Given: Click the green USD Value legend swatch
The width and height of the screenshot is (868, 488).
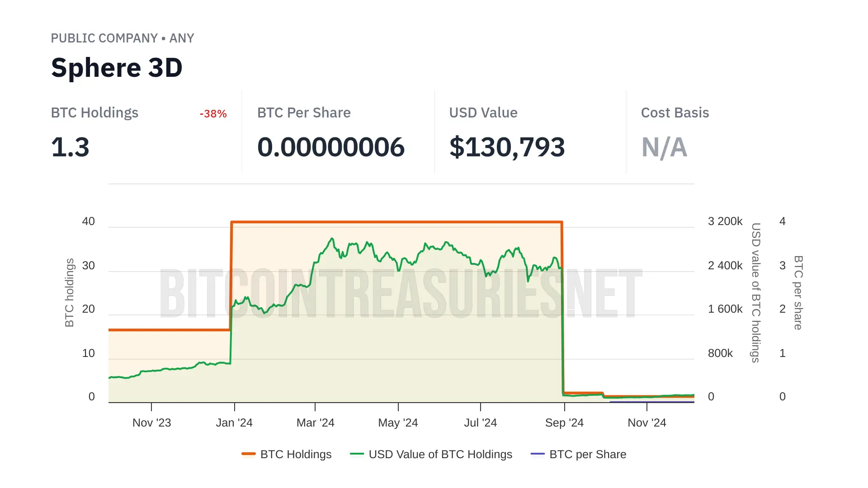Looking at the screenshot, I should pos(357,454).
